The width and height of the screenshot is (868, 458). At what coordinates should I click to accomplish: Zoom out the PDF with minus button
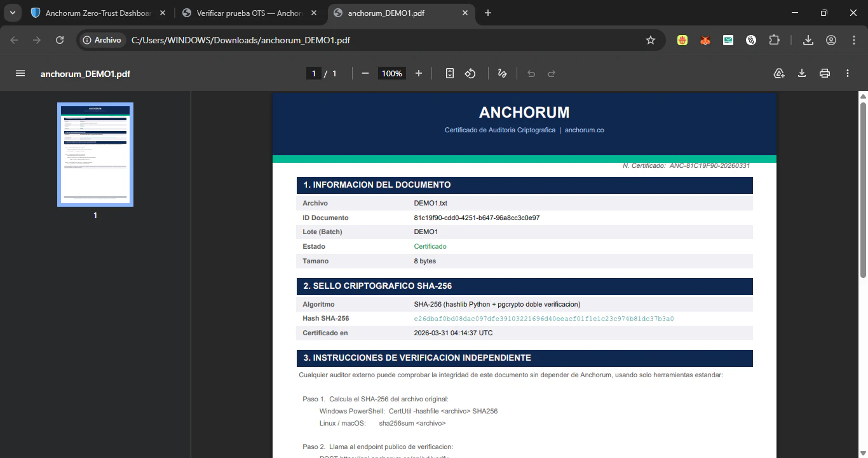tap(365, 73)
